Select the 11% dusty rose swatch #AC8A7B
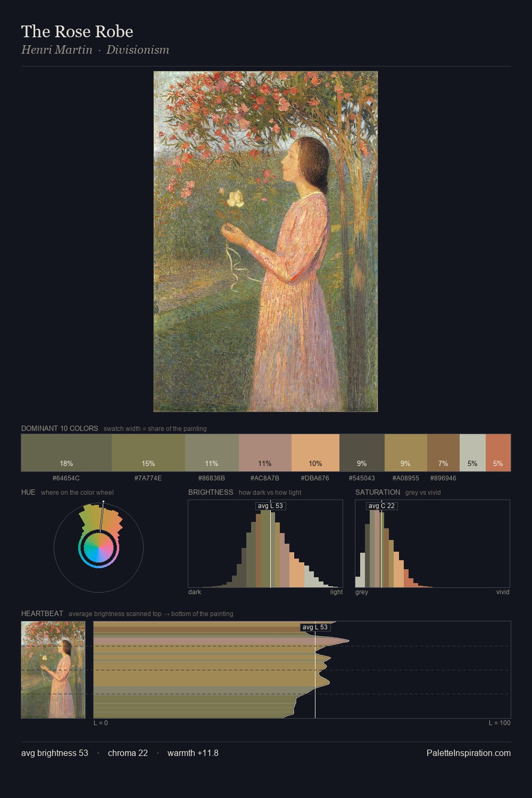532x798 pixels. click(x=265, y=453)
